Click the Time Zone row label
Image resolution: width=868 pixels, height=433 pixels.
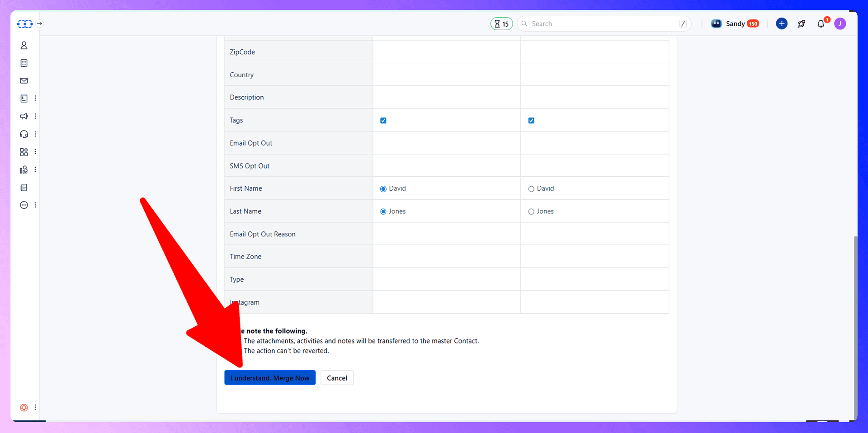(245, 257)
